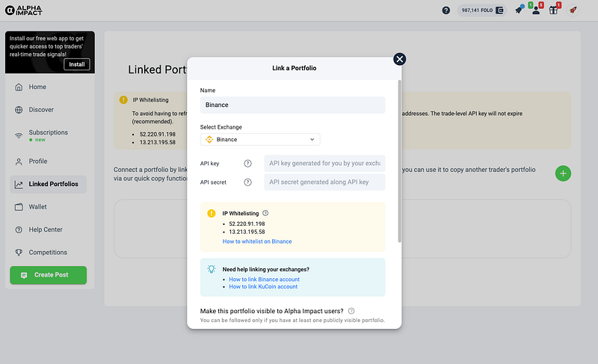Click the Install web app button
The height and width of the screenshot is (364, 598).
(77, 64)
